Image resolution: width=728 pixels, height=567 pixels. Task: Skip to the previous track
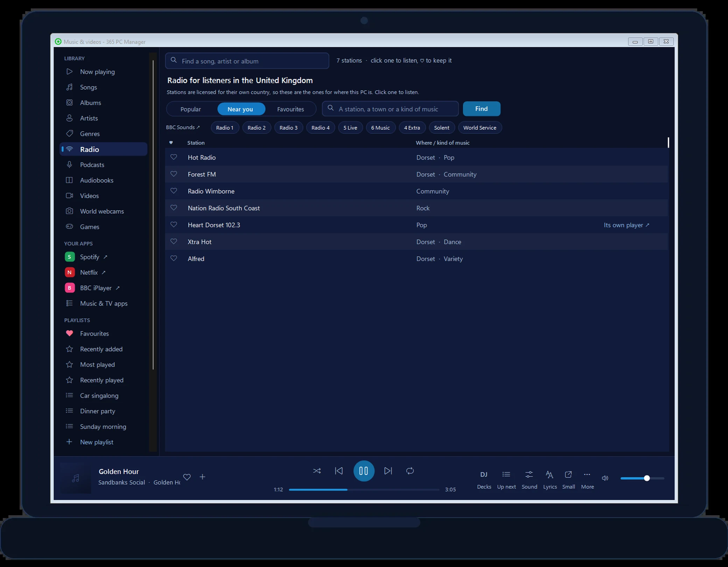pyautogui.click(x=338, y=471)
